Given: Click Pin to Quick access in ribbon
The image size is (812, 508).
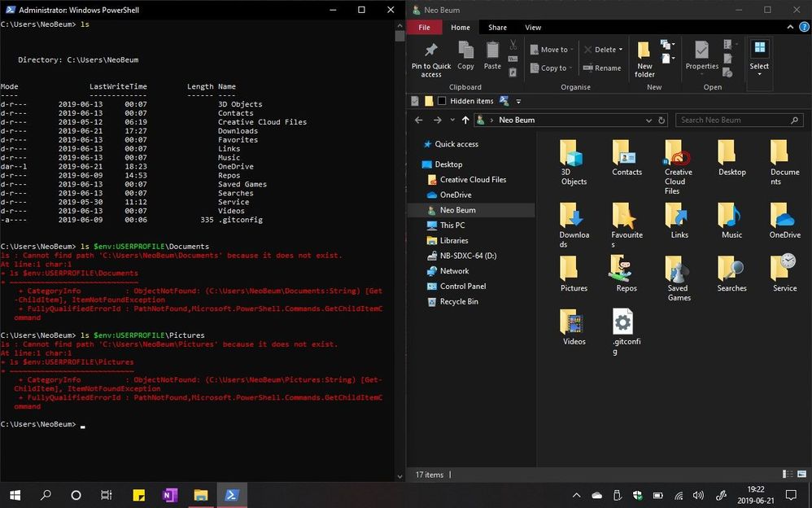Looking at the screenshot, I should [431, 59].
